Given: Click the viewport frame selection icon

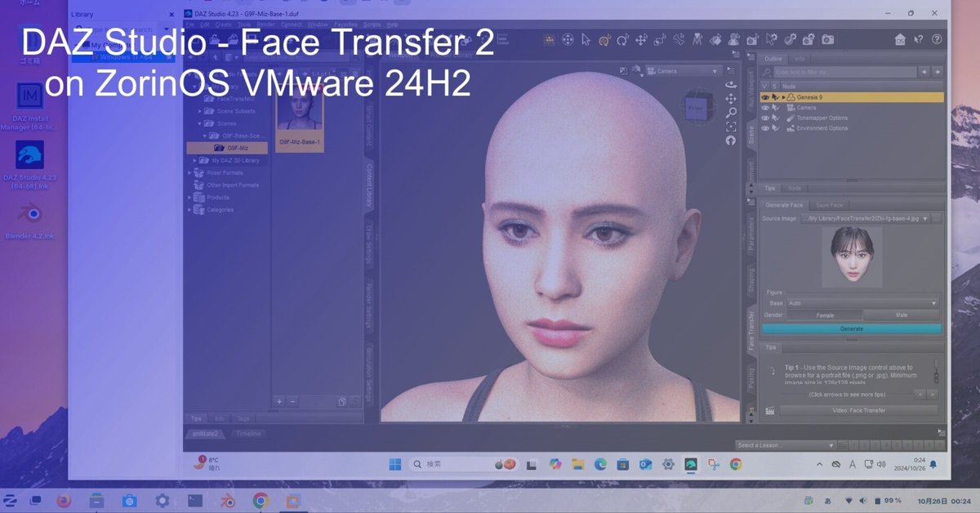Looking at the screenshot, I should (x=731, y=127).
